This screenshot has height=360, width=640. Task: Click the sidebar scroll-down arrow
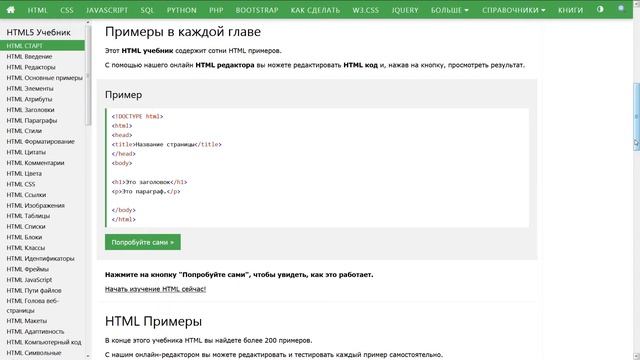tap(88, 356)
